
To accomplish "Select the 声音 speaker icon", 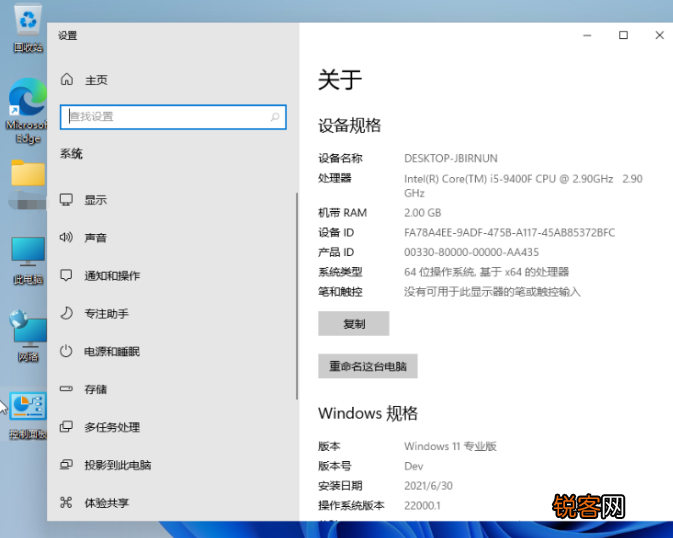I will coord(66,237).
